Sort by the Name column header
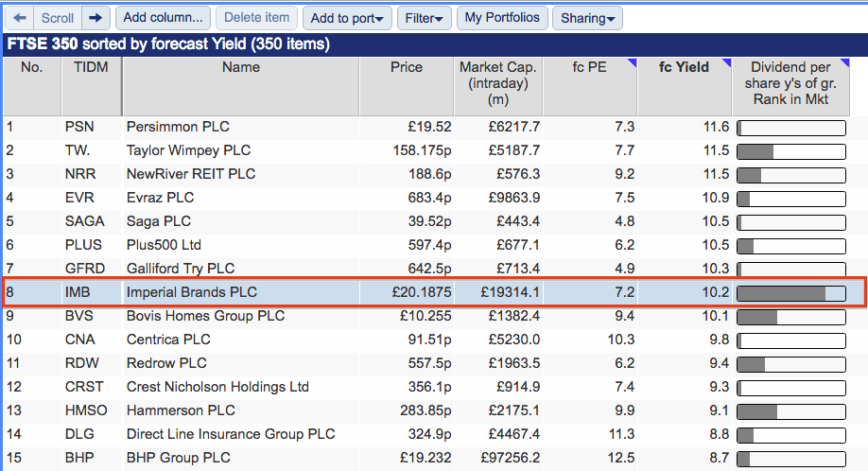 pos(241,86)
